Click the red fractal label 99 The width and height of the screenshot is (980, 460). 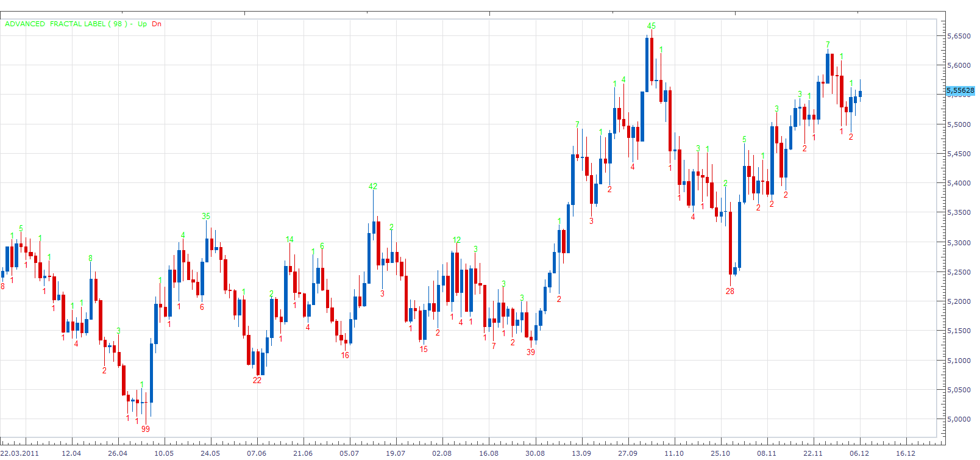coord(146,428)
